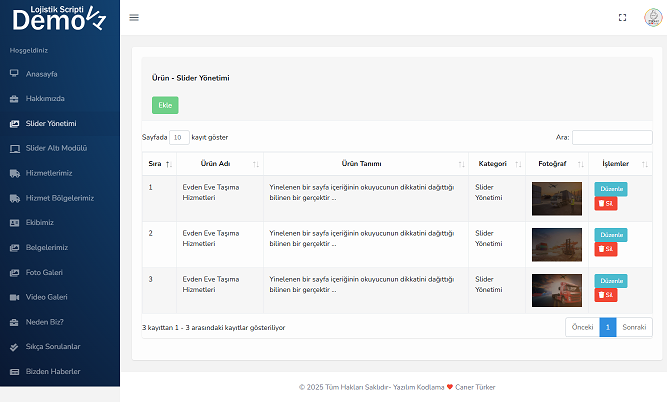Click the Hizmetlerimiz truck icon in sidebar
Viewport: 667px width, 402px height.
(x=14, y=173)
